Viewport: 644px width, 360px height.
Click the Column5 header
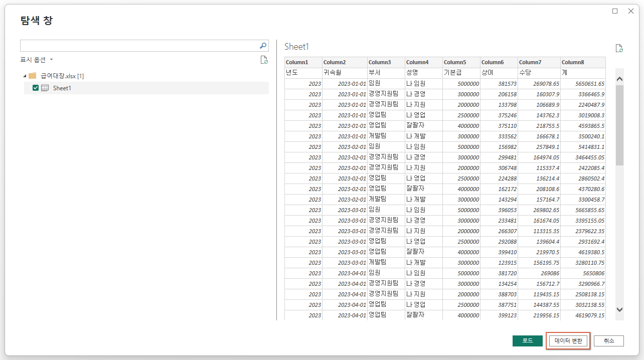(x=461, y=62)
